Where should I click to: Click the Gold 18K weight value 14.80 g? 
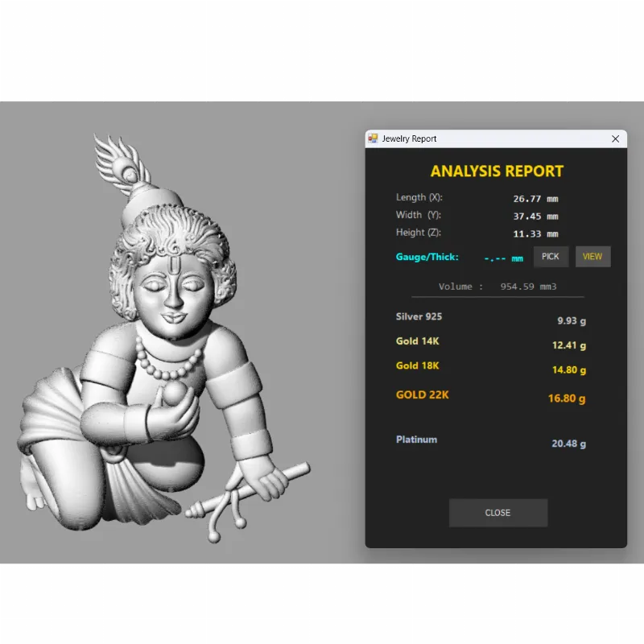[568, 370]
